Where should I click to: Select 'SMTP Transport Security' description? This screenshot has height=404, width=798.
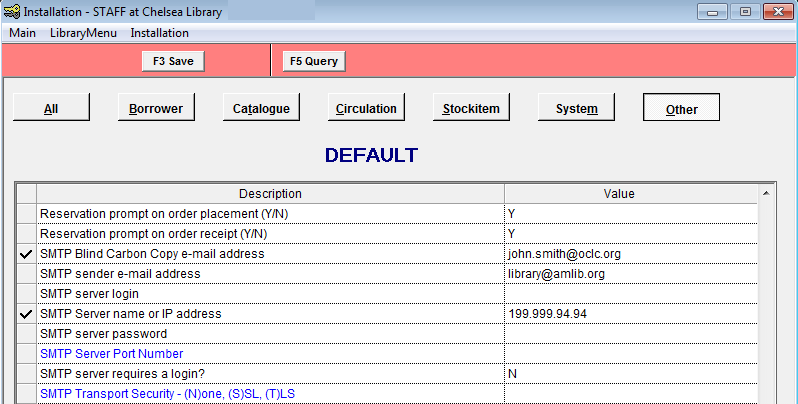point(270,394)
